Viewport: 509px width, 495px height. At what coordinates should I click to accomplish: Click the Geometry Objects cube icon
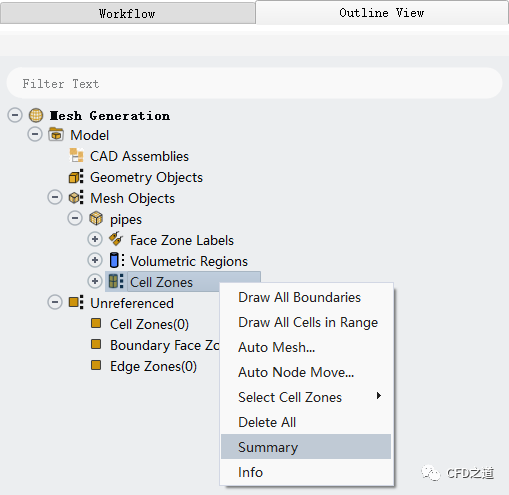(x=76, y=177)
